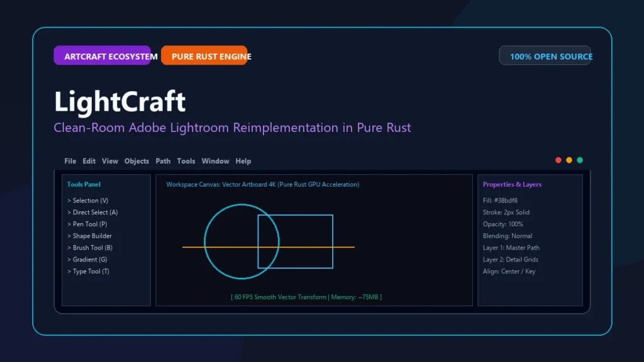Click the Fill: #38bdf8 property
644x362 pixels.
tap(500, 200)
